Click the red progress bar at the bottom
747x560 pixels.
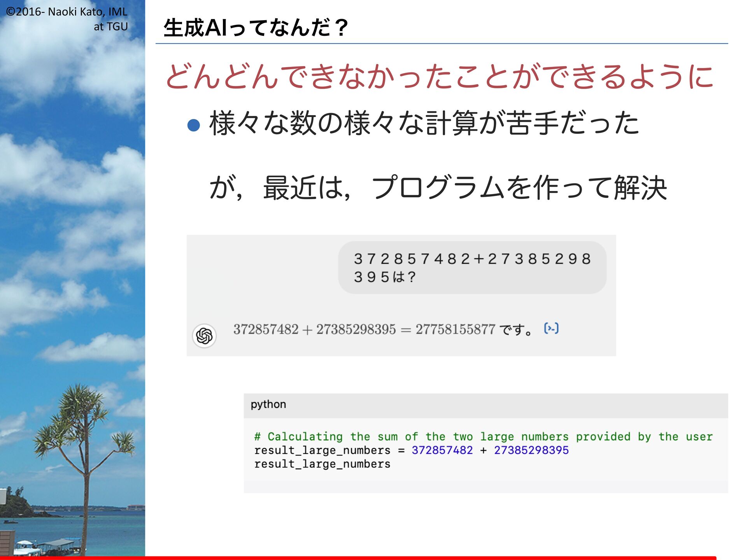(358, 558)
